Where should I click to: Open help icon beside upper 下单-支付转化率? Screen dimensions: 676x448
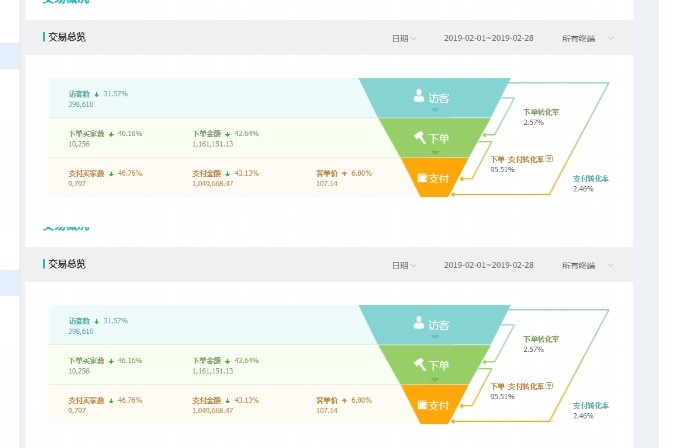549,159
